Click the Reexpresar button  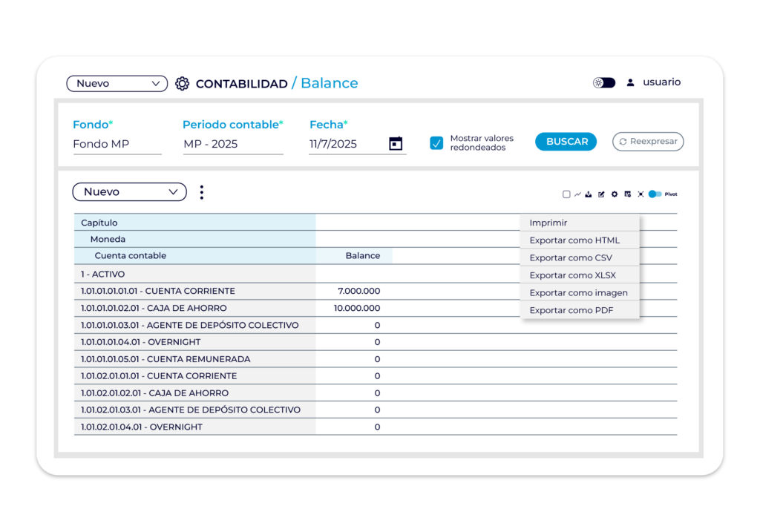pyautogui.click(x=648, y=142)
